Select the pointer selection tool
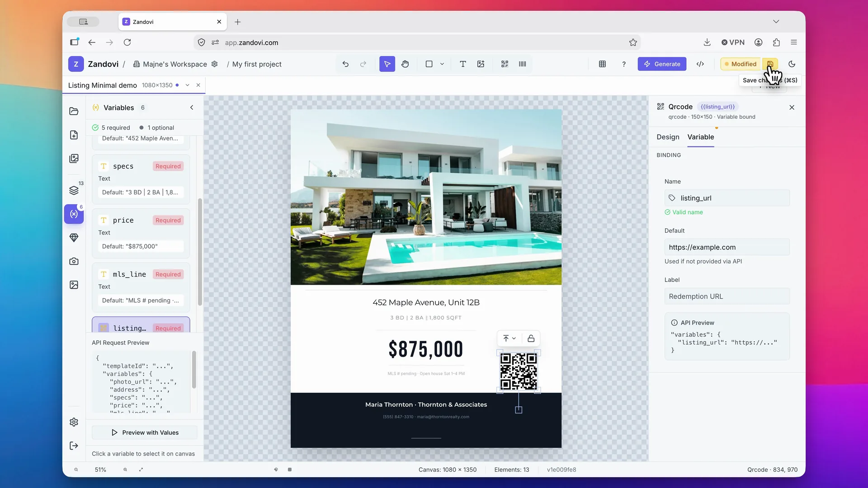Viewport: 868px width, 488px height. (x=387, y=64)
